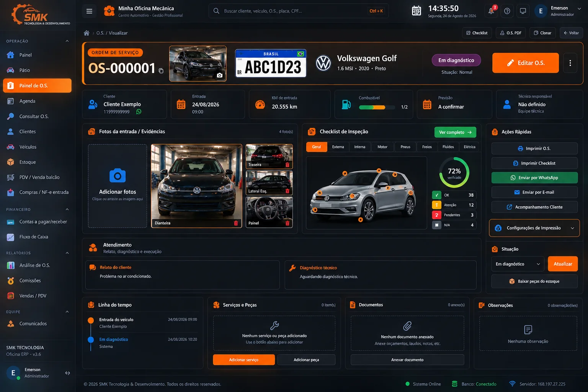Click the Combustível fuel level bar
This screenshot has height=392, width=588.
[x=377, y=107]
